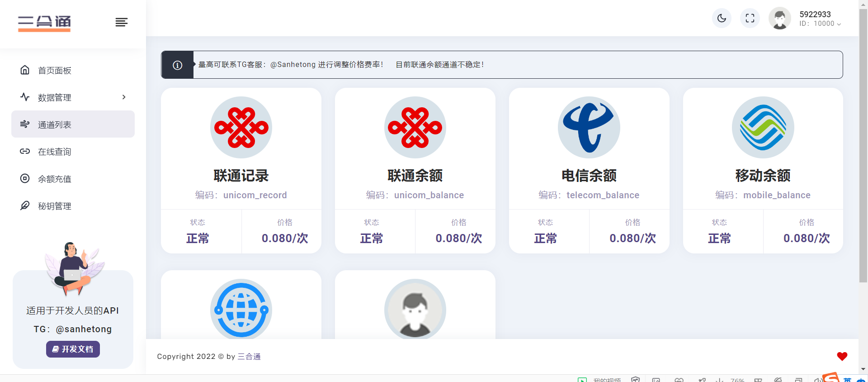Go to 首页面板 in the sidebar
Viewport: 868px width, 382px height.
coord(55,70)
